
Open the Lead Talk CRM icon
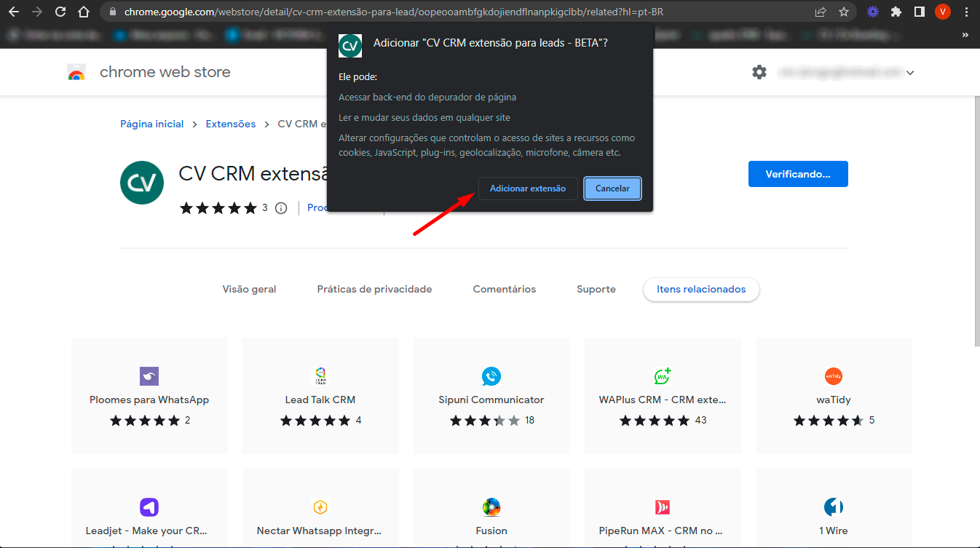tap(320, 376)
